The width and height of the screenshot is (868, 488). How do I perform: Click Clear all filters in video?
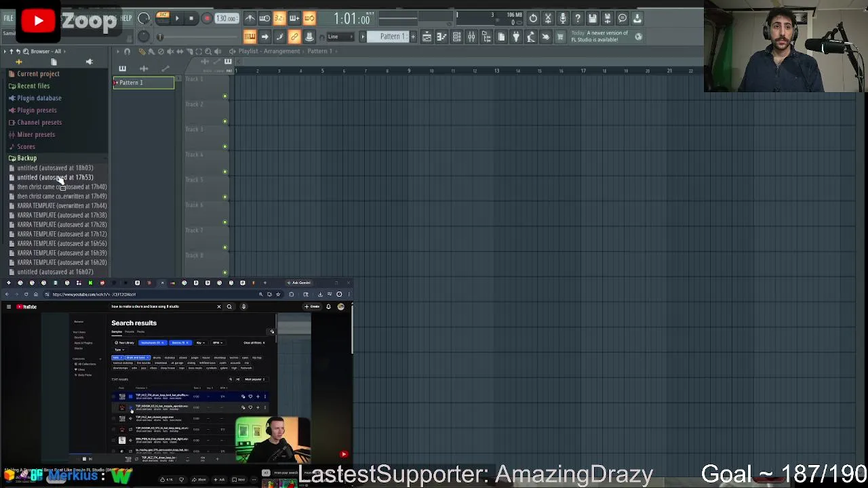pyautogui.click(x=254, y=343)
